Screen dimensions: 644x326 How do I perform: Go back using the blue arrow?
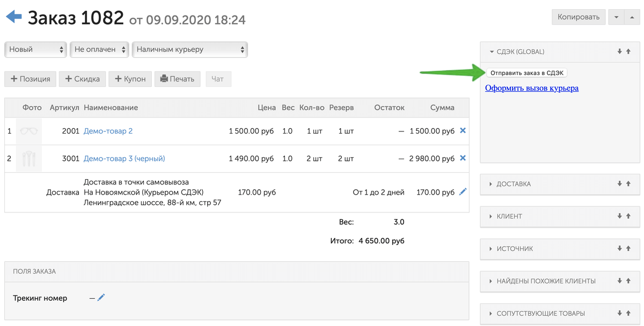(x=13, y=17)
